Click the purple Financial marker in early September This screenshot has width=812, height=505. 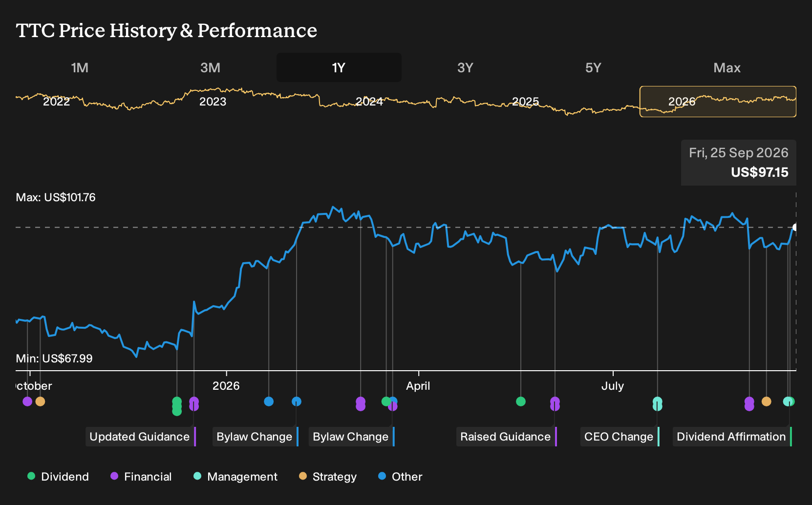coord(749,404)
